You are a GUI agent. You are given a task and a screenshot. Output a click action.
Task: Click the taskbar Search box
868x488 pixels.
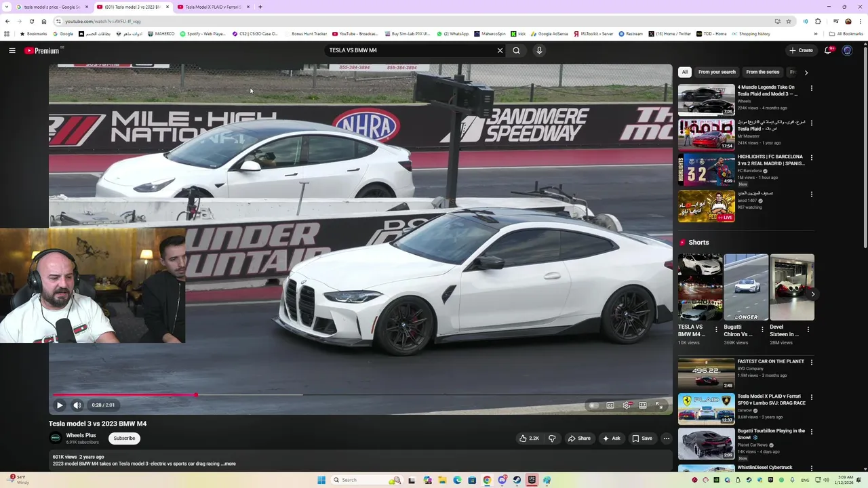point(366,480)
